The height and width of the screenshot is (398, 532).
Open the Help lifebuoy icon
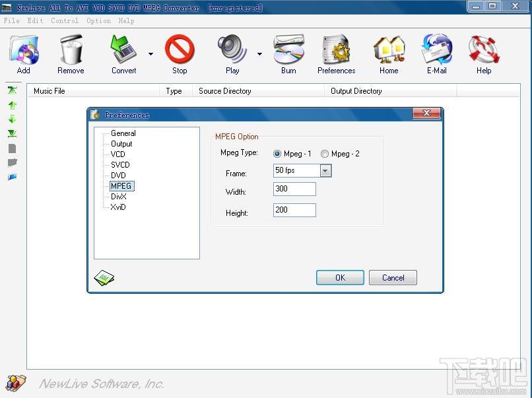(x=484, y=50)
